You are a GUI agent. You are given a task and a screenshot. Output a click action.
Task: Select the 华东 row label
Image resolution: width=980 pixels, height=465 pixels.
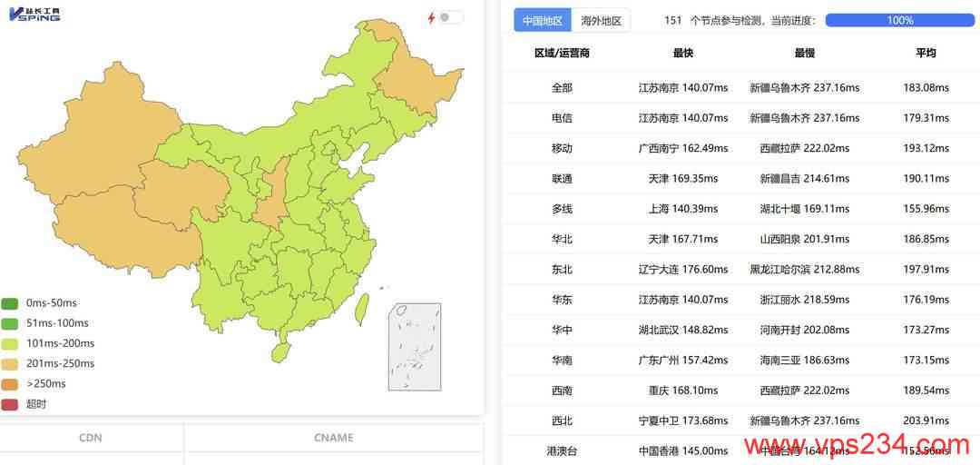tap(562, 300)
